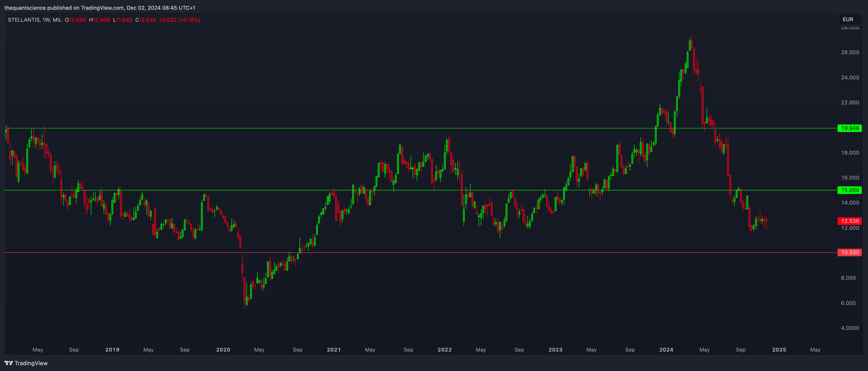Click the 6.000 price axis label
868x371 pixels.
[x=848, y=303]
